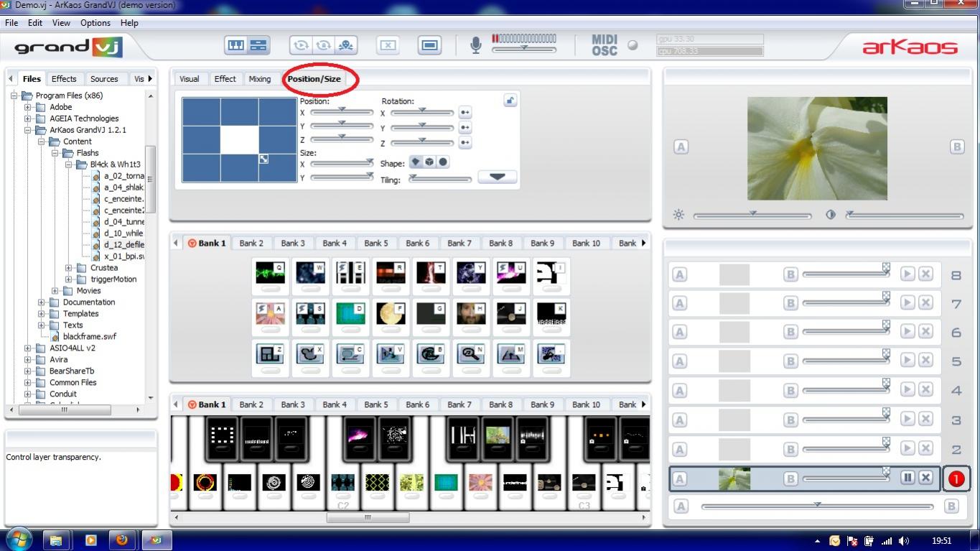Reset Rotation Y with its side button
Image resolution: width=980 pixels, height=551 pixels.
(465, 128)
